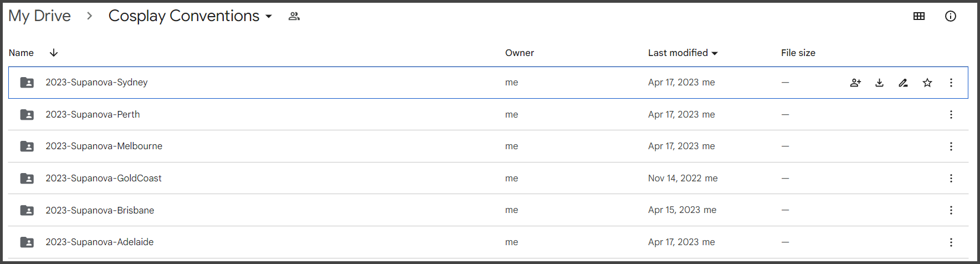Open more actions for 2023-Supanova-Adelaide

pyautogui.click(x=951, y=242)
